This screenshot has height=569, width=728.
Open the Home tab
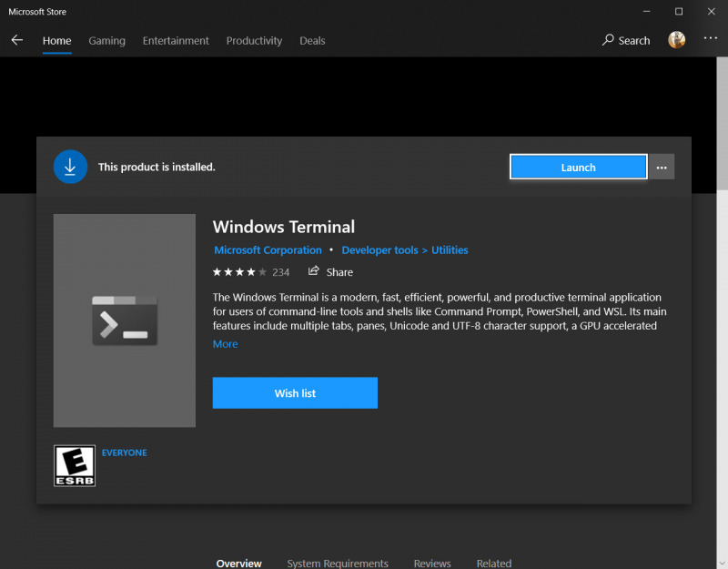(x=56, y=41)
